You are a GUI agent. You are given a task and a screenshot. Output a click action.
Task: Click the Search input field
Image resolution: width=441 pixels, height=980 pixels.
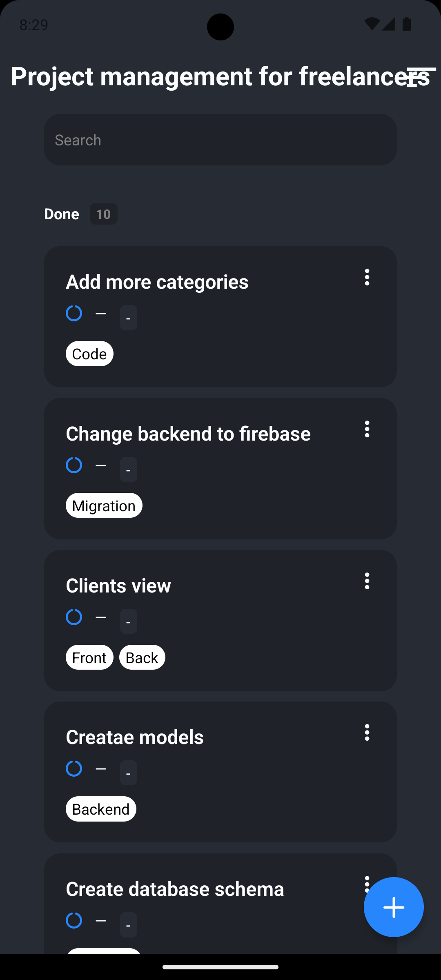click(220, 140)
